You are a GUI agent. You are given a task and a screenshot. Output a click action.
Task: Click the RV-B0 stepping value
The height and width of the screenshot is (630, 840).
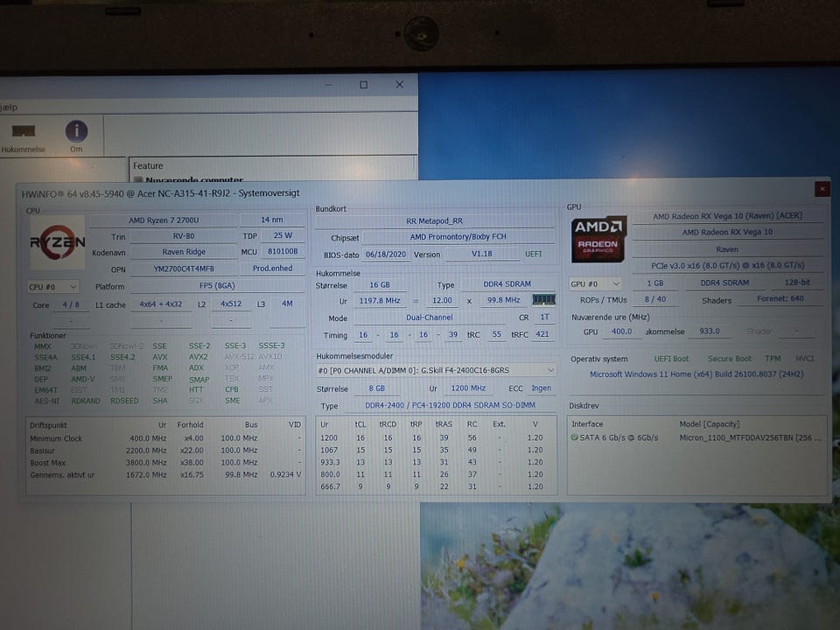coord(184,236)
